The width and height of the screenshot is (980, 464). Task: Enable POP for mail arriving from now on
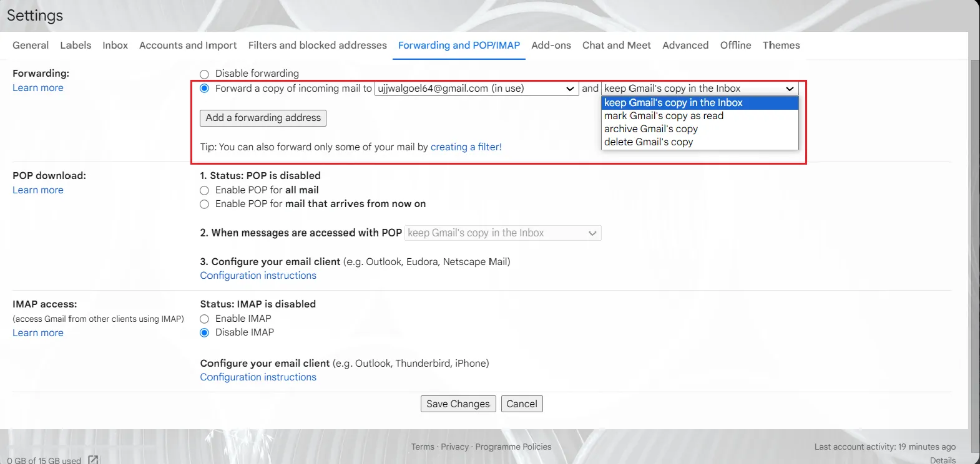click(204, 204)
